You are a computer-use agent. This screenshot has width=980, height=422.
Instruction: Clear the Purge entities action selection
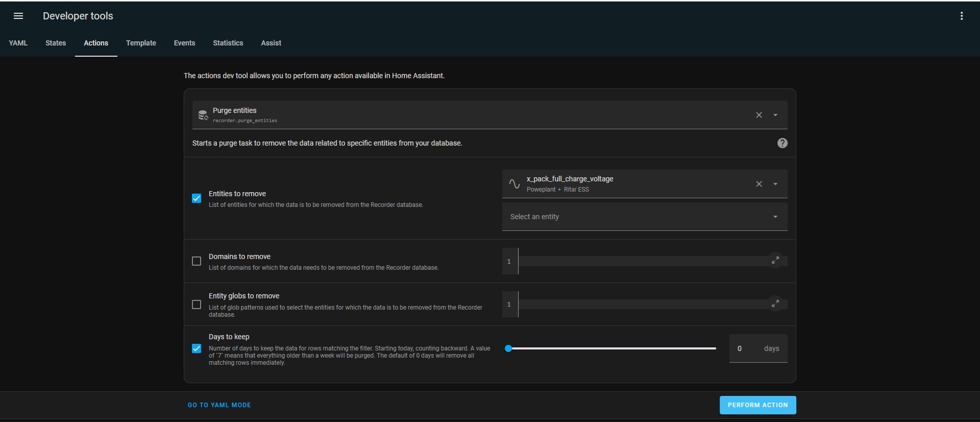[x=759, y=115]
